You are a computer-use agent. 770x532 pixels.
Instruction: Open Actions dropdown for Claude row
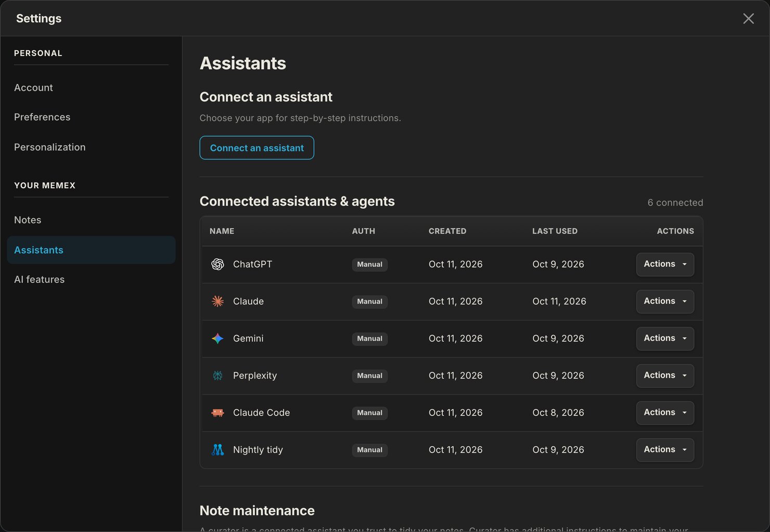[665, 301]
